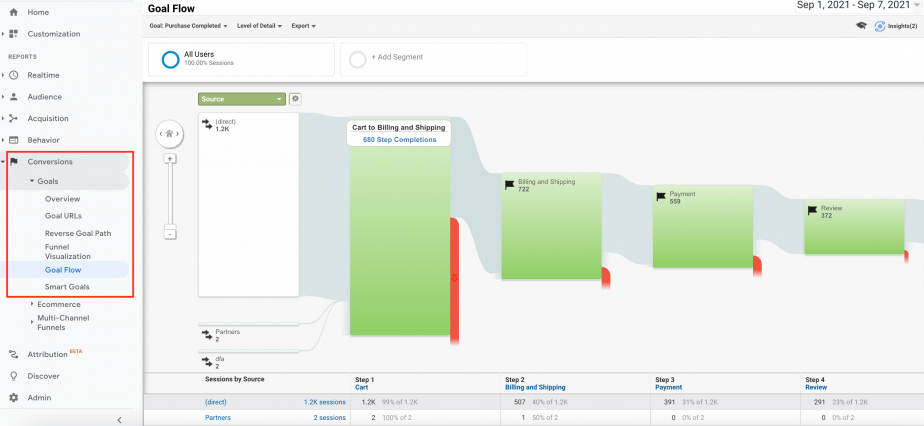Open the Level of Detail dropdown
924x426 pixels.
pyautogui.click(x=259, y=26)
